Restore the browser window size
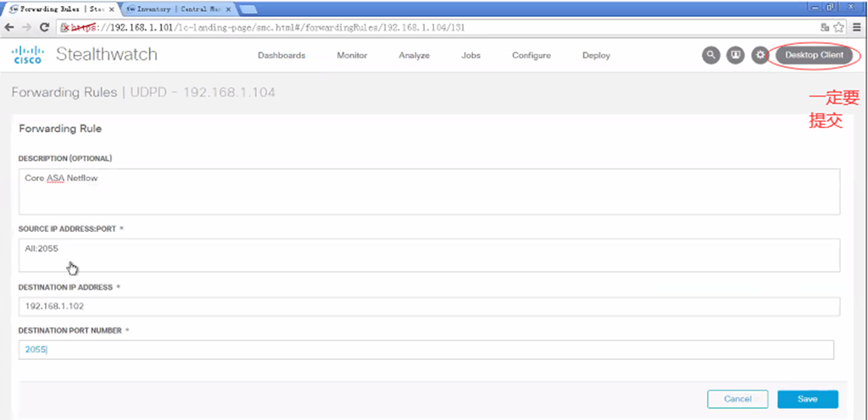 click(831, 7)
